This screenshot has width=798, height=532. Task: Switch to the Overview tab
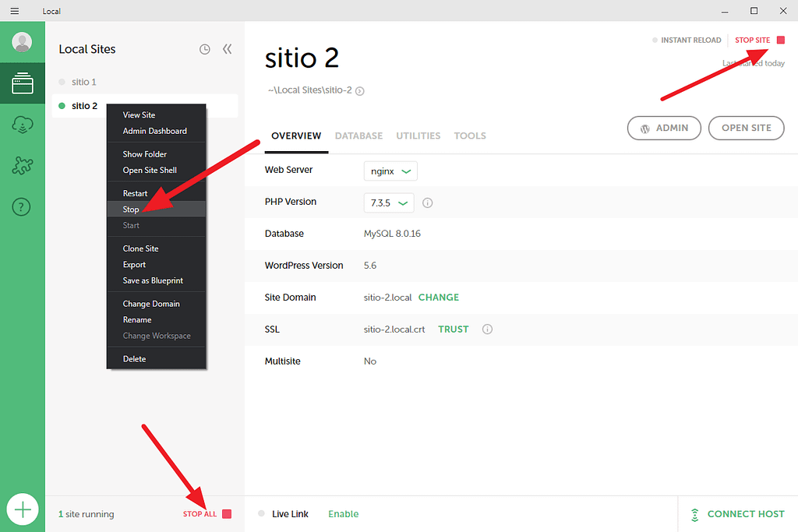point(296,136)
